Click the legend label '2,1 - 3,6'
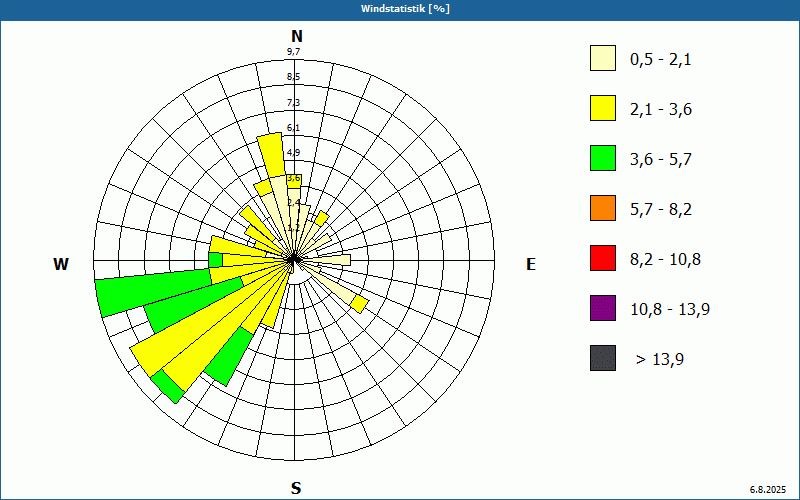Screen dimensions: 800x500 661,110
